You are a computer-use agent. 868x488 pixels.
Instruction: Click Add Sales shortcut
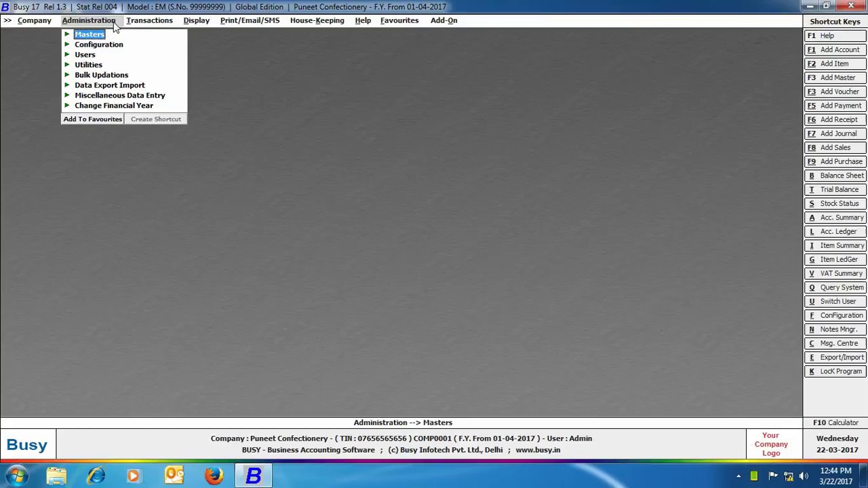point(835,148)
